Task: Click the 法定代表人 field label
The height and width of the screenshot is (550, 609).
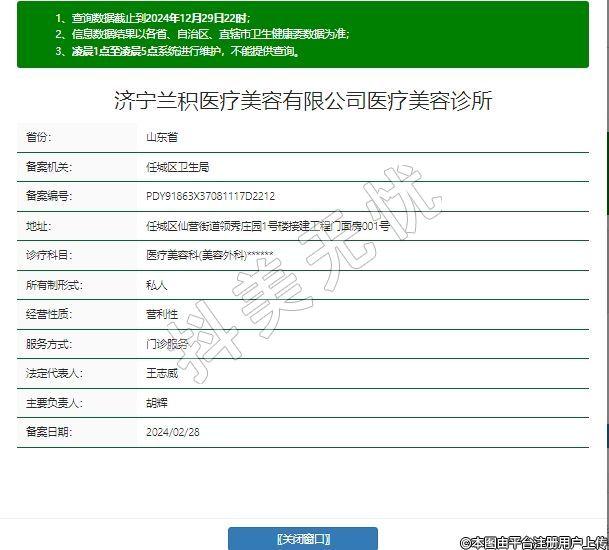Action: pyautogui.click(x=54, y=373)
